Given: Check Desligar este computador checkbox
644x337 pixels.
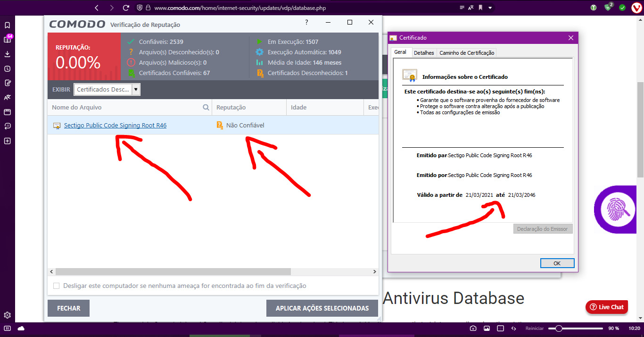Looking at the screenshot, I should tap(57, 286).
